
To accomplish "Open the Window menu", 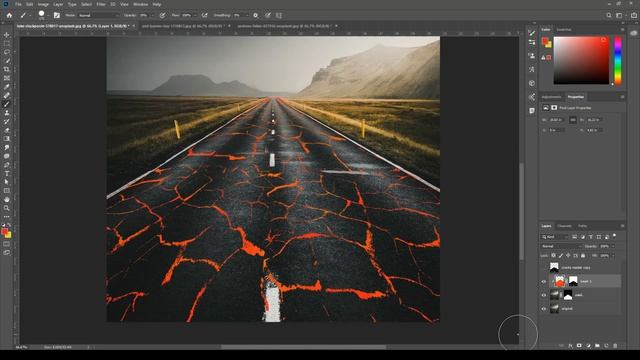I will [140, 4].
